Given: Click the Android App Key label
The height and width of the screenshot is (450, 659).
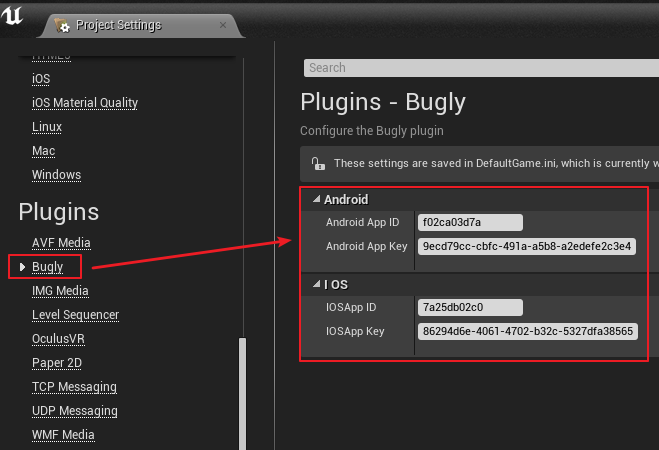Looking at the screenshot, I should coord(366,246).
